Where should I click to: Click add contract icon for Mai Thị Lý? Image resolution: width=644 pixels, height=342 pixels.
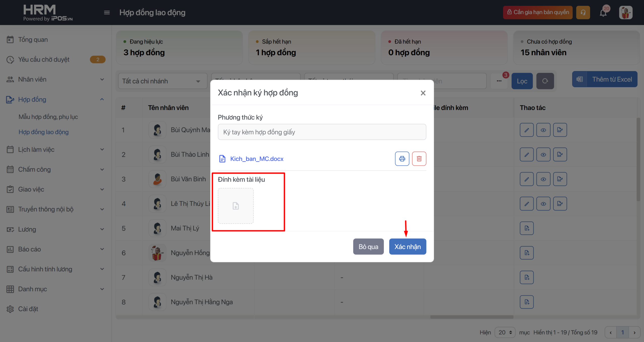tap(527, 228)
